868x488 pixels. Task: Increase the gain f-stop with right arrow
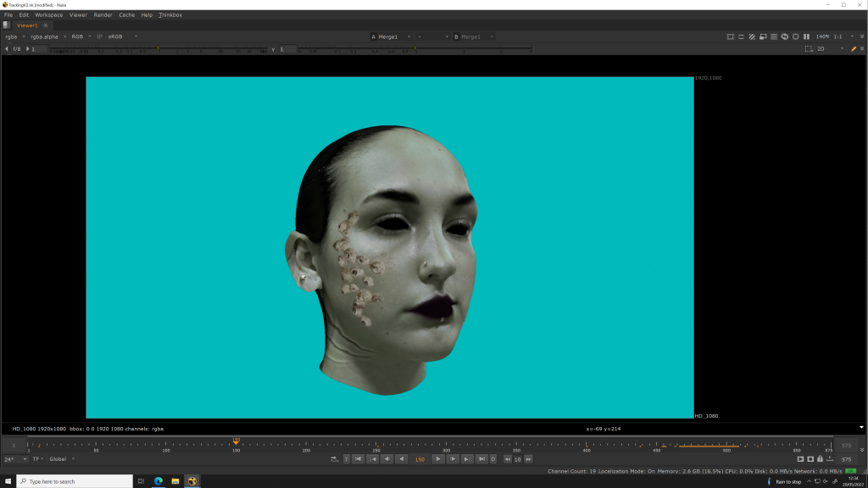[27, 49]
